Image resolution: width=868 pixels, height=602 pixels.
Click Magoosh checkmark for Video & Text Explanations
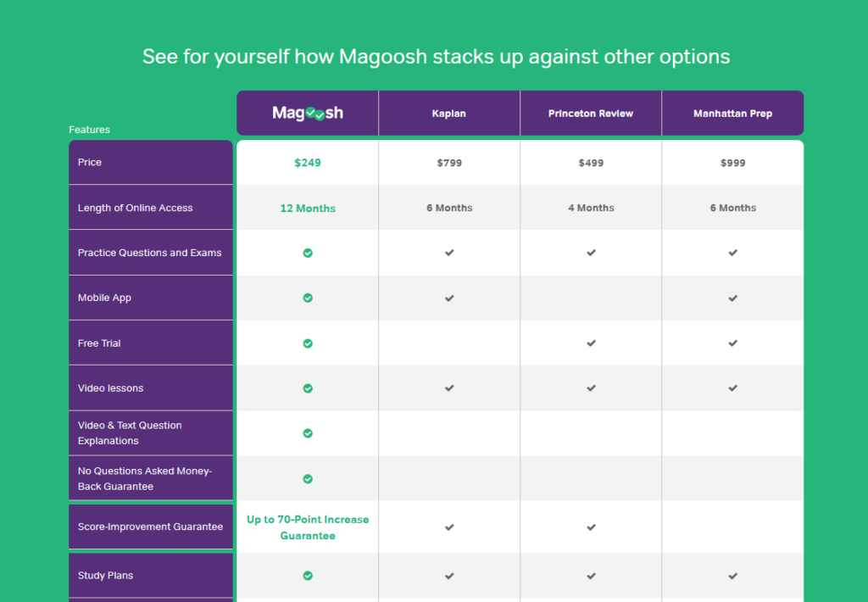(308, 433)
